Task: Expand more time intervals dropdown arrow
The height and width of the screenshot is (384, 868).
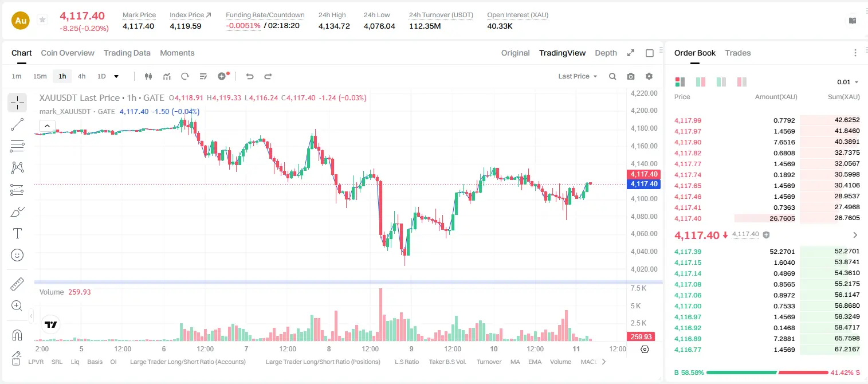Action: [116, 76]
